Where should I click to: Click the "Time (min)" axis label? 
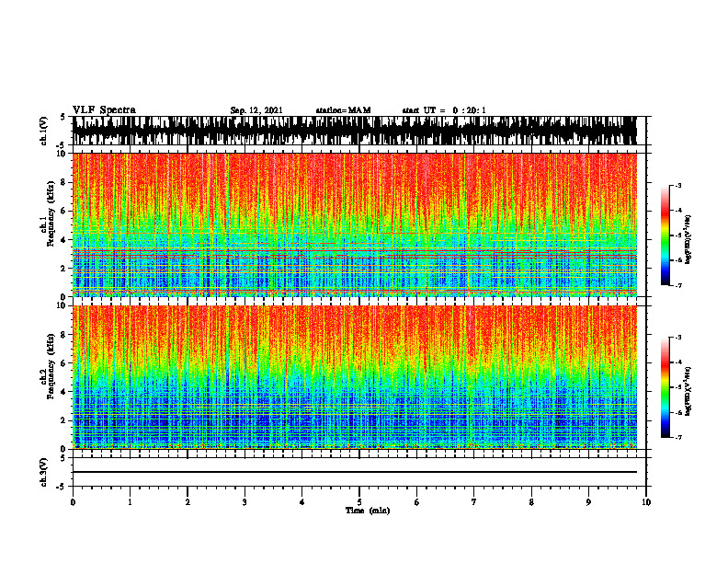click(x=368, y=511)
